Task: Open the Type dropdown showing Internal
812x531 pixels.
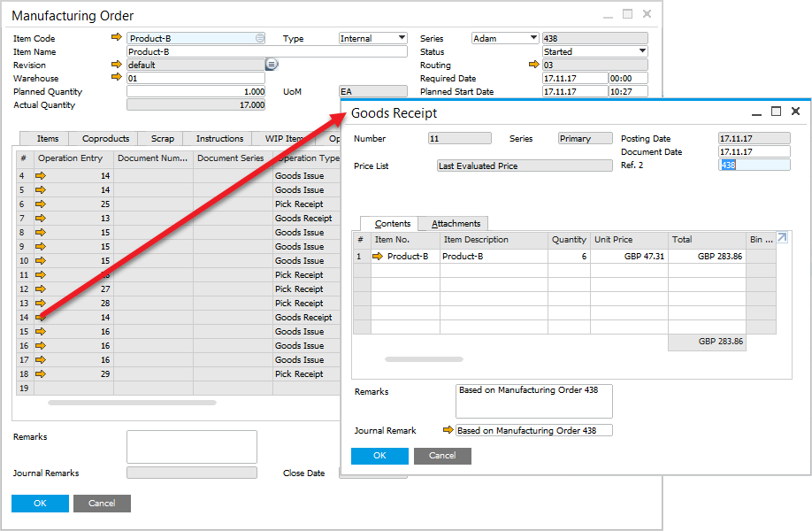Action: pos(401,37)
